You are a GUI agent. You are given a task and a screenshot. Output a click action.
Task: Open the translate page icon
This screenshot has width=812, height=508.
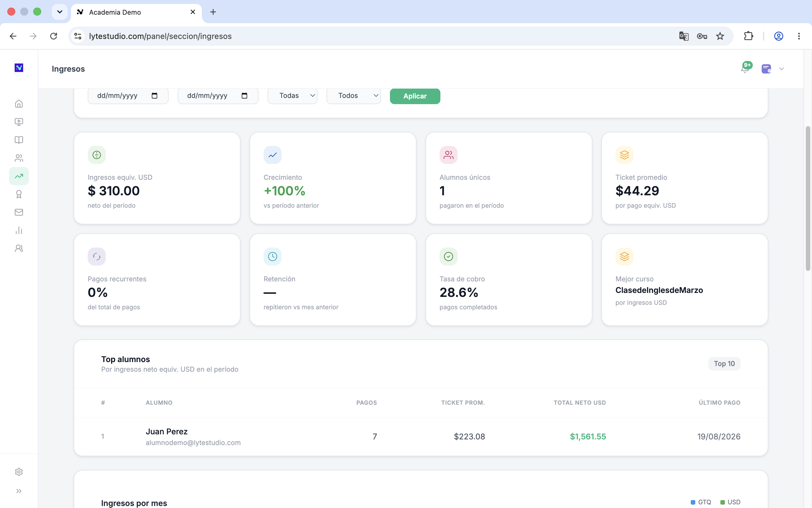[683, 36]
